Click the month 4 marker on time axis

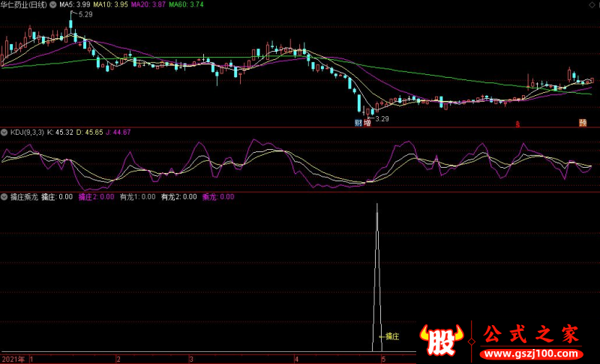pos(296,360)
